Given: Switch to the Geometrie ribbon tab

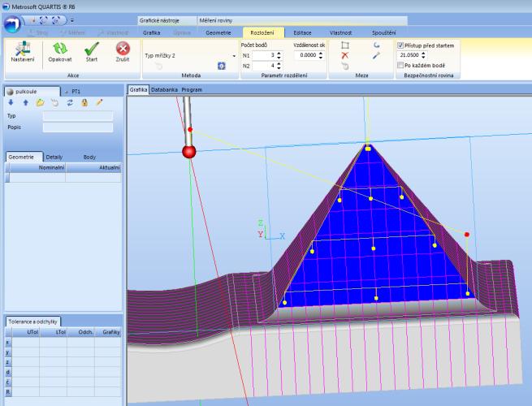Looking at the screenshot, I should (x=218, y=33).
